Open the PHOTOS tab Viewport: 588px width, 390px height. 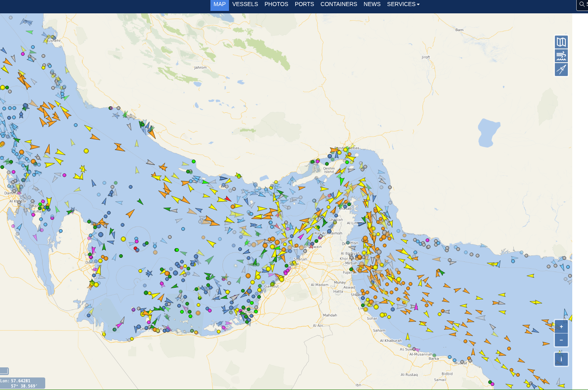pyautogui.click(x=276, y=4)
